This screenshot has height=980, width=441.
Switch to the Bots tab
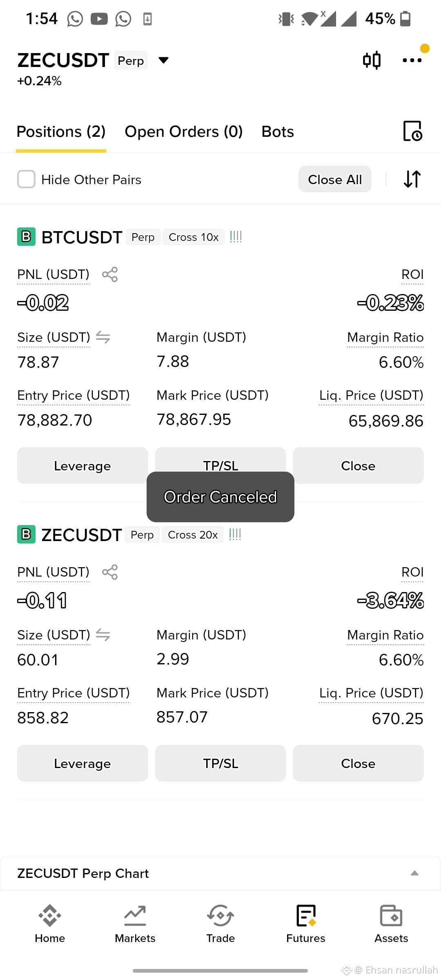coord(278,132)
